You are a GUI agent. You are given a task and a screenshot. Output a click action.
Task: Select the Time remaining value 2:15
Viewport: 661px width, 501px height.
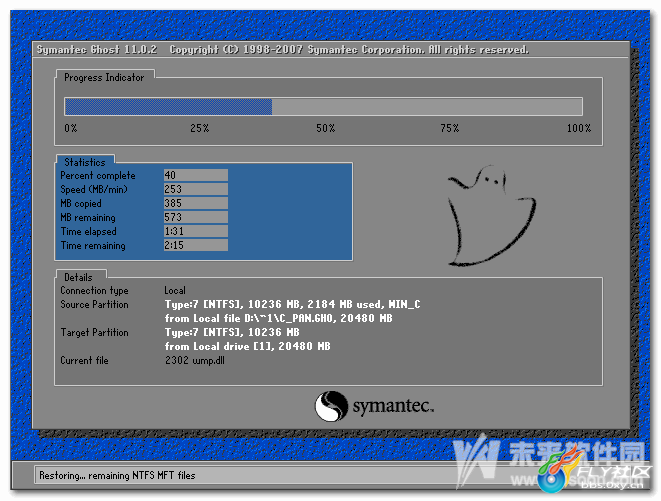coord(196,245)
